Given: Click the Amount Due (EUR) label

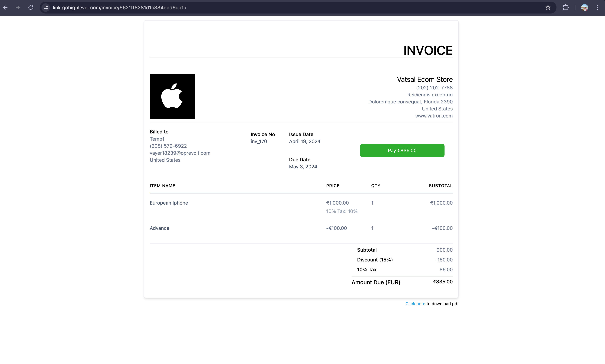Looking at the screenshot, I should click(376, 282).
